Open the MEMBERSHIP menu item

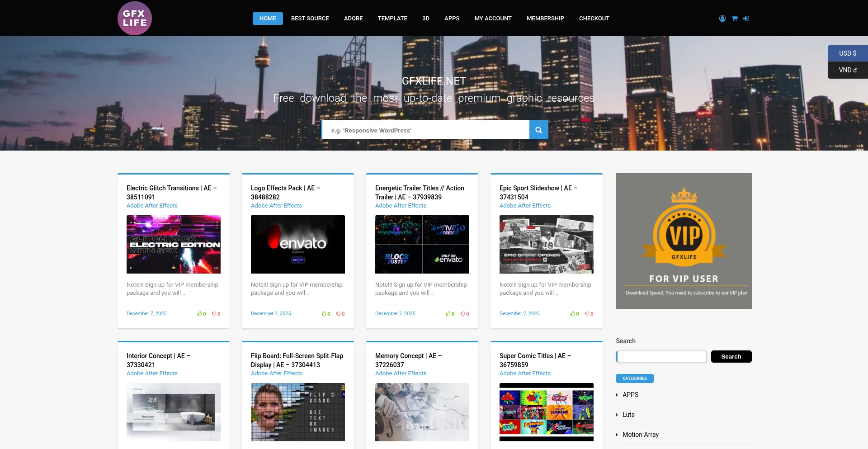pyautogui.click(x=545, y=19)
